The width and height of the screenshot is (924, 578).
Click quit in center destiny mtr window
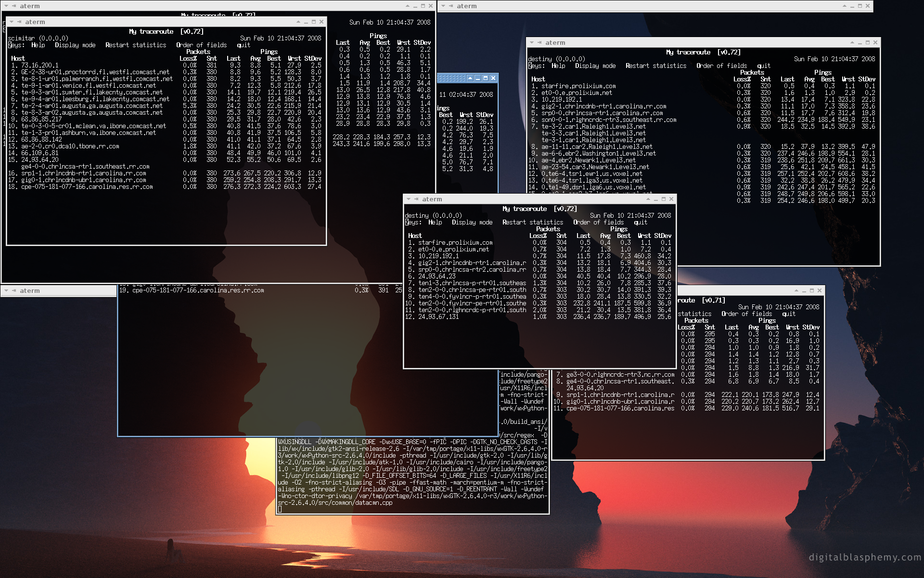coord(641,223)
